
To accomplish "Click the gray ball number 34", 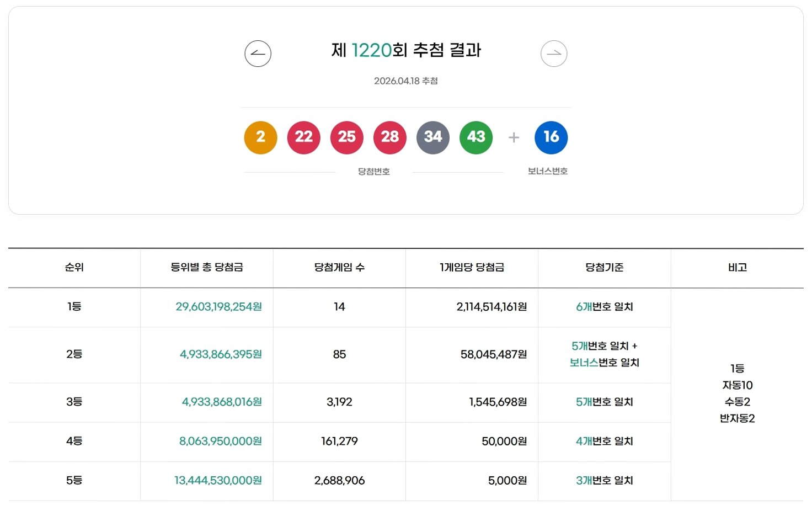I will tap(432, 137).
